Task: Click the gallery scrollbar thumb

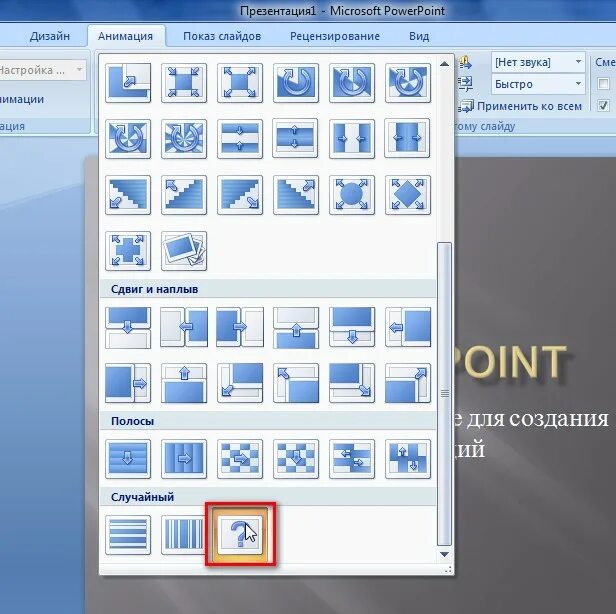Action: [x=445, y=394]
